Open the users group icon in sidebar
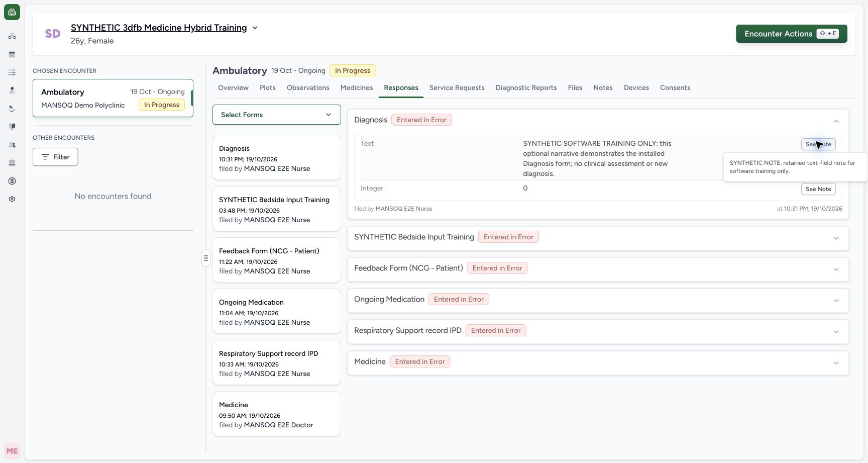Screen dimensions: 868x463 pos(12,145)
